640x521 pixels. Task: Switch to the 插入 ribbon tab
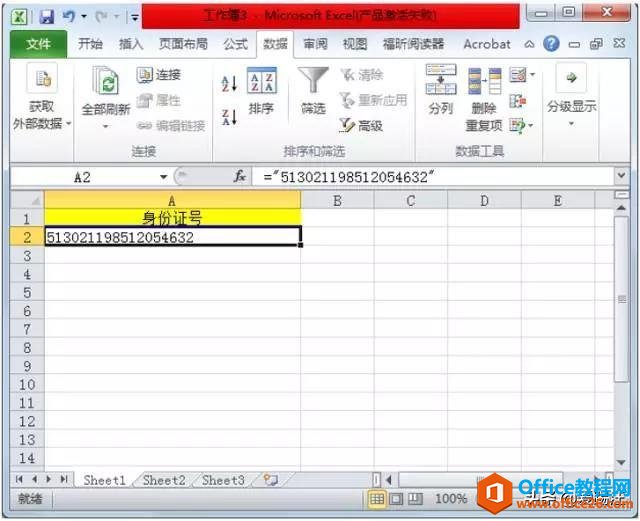pyautogui.click(x=131, y=44)
